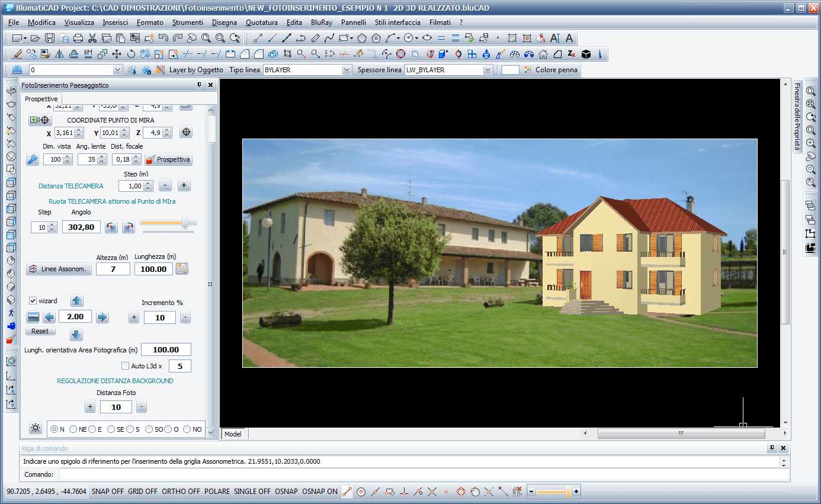Increase Distanza TELECAMERA with plus button
Viewport: 821px width, 504px height.
click(184, 185)
